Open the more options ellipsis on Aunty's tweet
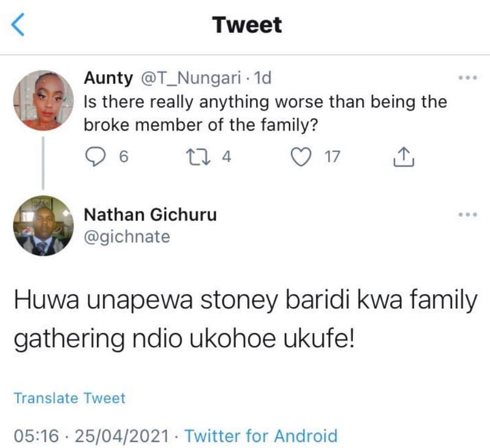The height and width of the screenshot is (448, 490). click(x=468, y=76)
